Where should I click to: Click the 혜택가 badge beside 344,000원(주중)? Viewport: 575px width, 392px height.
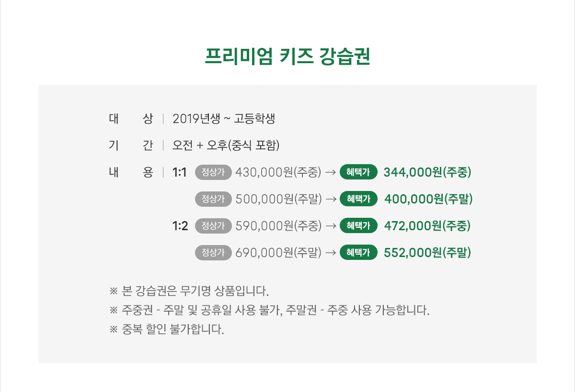(x=358, y=172)
